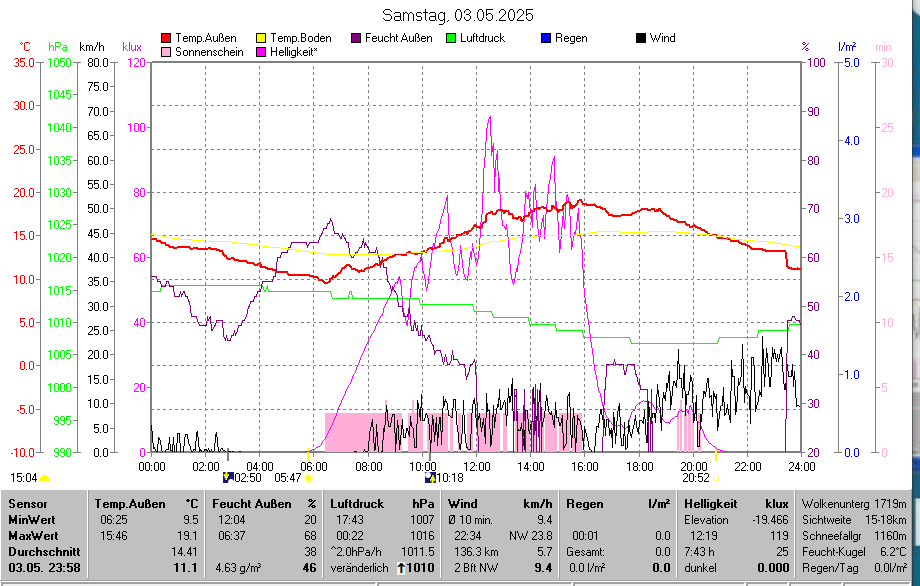This screenshot has height=586, width=920.
Task: Click the 12:00 time axis label
Action: pyautogui.click(x=476, y=467)
